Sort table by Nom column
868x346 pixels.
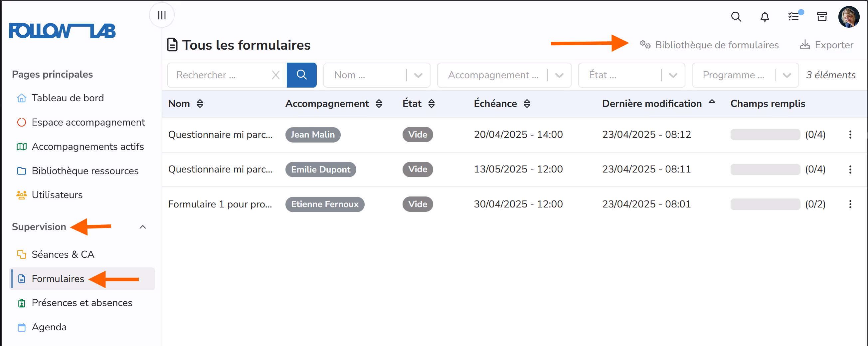click(200, 104)
